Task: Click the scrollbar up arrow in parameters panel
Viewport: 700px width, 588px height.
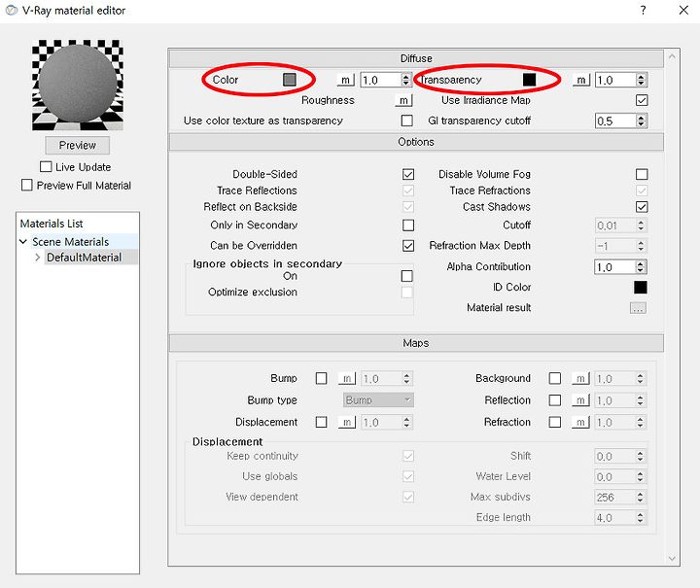Action: [x=672, y=56]
